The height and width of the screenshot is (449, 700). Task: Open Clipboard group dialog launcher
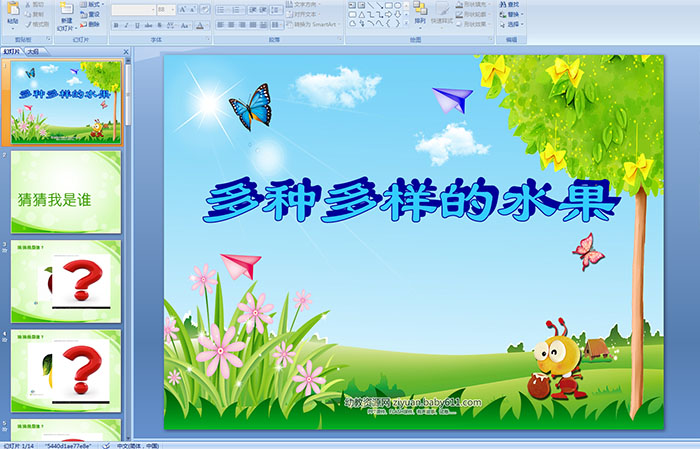[48, 39]
